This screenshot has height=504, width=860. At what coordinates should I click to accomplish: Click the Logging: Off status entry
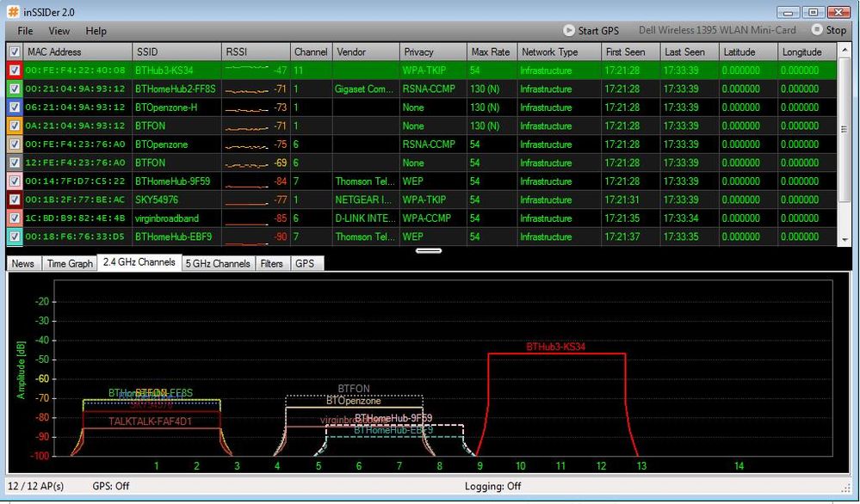coord(493,486)
